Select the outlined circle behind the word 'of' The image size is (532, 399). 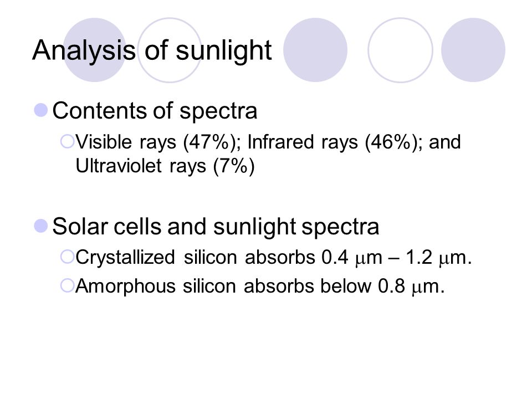(x=170, y=50)
